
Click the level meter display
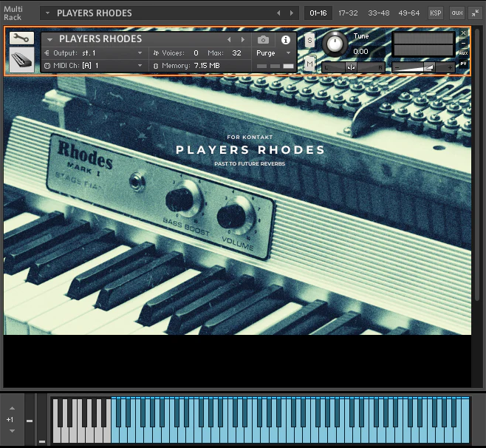tap(423, 44)
